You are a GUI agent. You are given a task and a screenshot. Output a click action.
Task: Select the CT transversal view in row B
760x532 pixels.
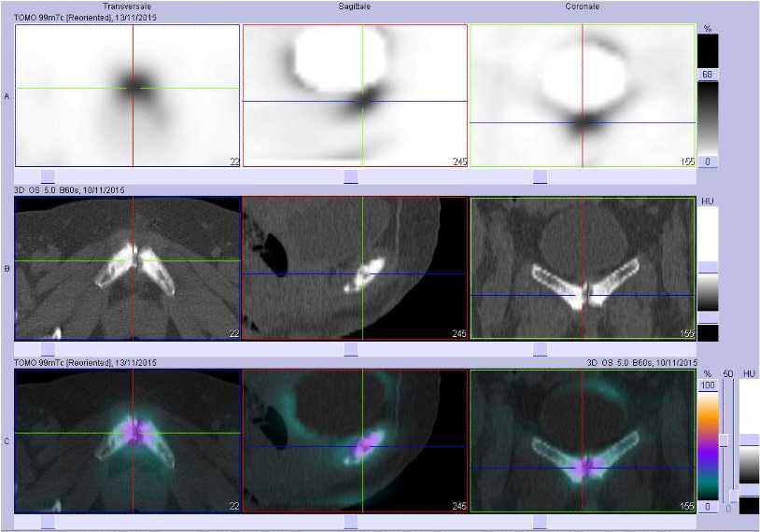(128, 268)
